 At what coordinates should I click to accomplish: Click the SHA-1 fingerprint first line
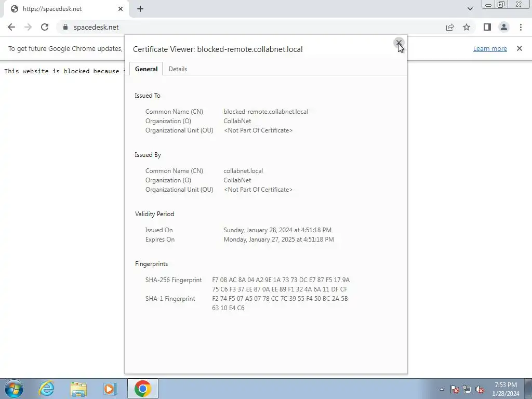click(280, 299)
